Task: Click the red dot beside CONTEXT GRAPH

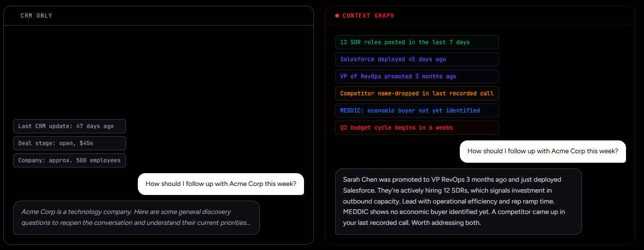Action: click(x=337, y=16)
